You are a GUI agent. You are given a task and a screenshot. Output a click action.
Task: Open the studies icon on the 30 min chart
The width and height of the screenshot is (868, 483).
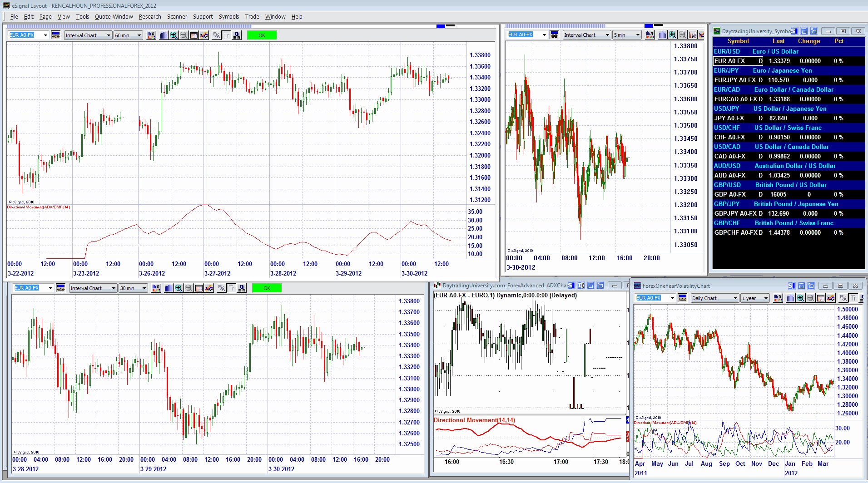(x=209, y=288)
